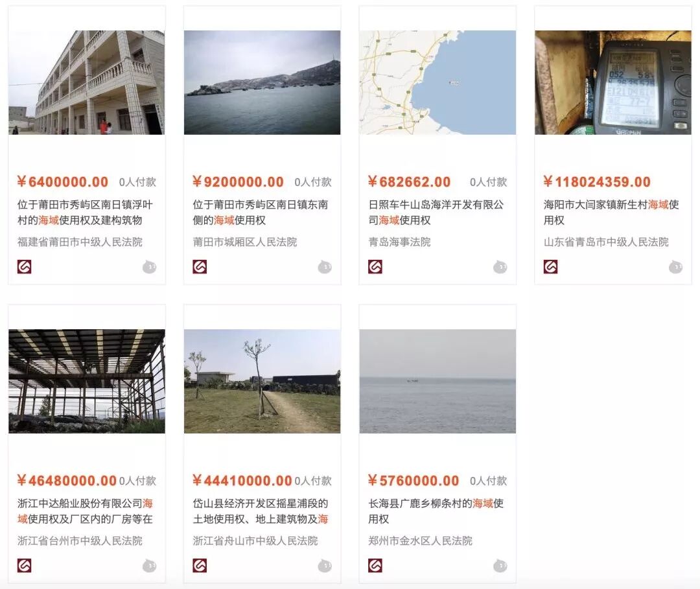Open the three-storey building photo thumbnail
Image resolution: width=700 pixels, height=589 pixels.
[x=87, y=82]
